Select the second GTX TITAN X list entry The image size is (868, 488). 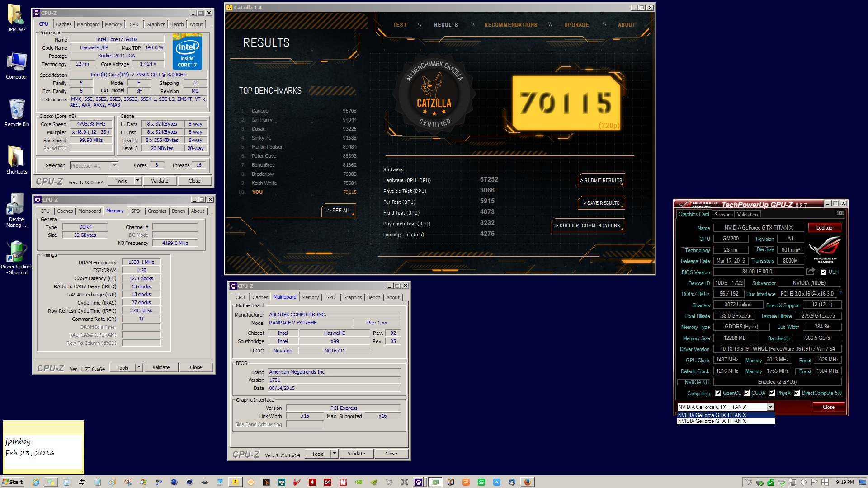pyautogui.click(x=726, y=421)
